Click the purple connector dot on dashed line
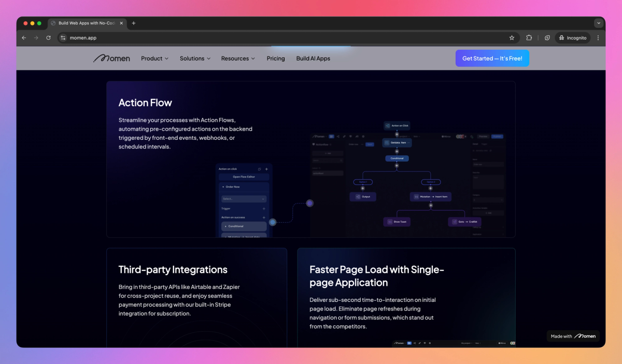This screenshot has height=364, width=622. (x=310, y=203)
